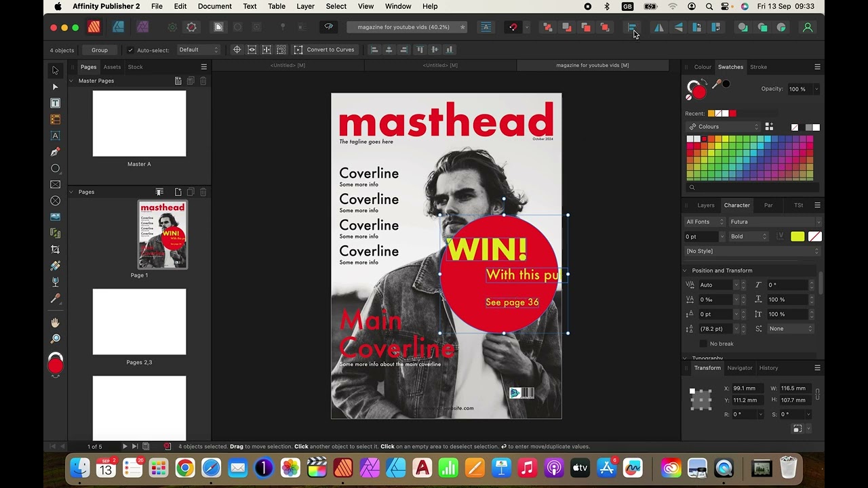Switch to the Assets panel tab

click(x=112, y=67)
